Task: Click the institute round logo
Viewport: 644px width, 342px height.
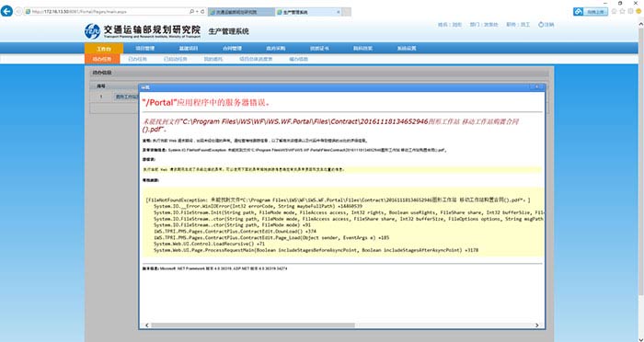Action: pyautogui.click(x=92, y=31)
